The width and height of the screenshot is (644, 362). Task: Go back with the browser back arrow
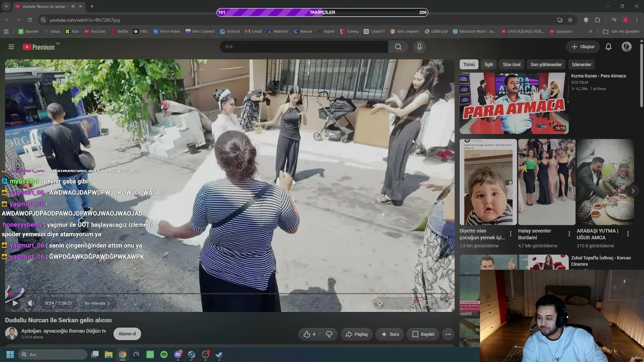[x=7, y=20]
